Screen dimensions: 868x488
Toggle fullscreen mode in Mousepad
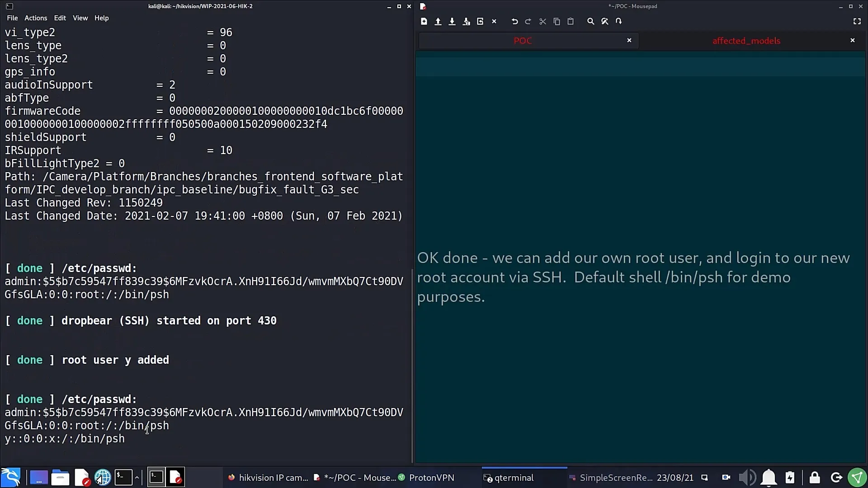(857, 21)
